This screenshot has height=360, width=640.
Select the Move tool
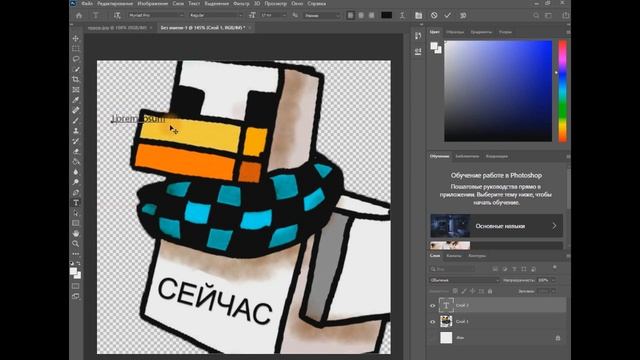tap(76, 38)
